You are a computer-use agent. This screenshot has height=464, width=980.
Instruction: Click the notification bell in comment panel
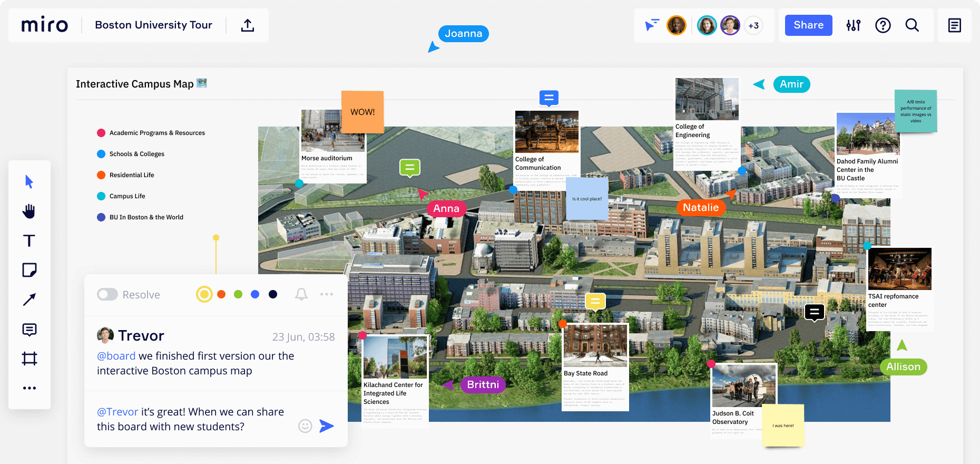(301, 294)
